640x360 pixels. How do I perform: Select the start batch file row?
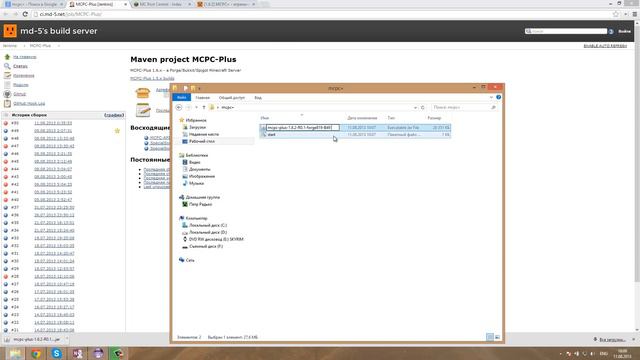[x=355, y=135]
